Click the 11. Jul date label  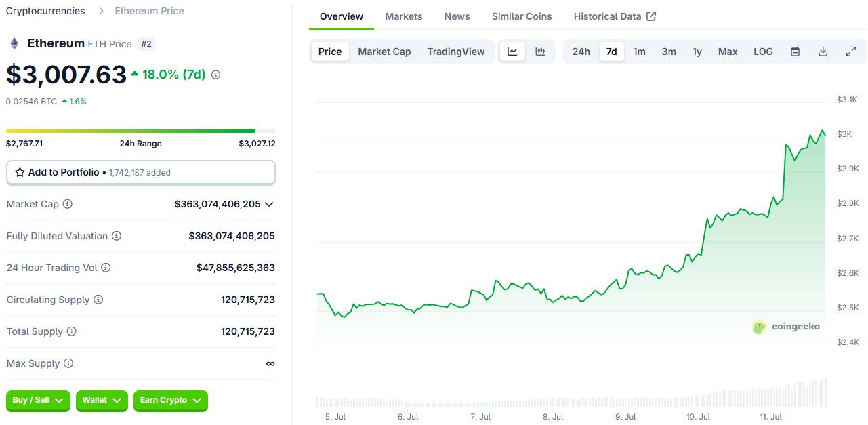click(771, 417)
